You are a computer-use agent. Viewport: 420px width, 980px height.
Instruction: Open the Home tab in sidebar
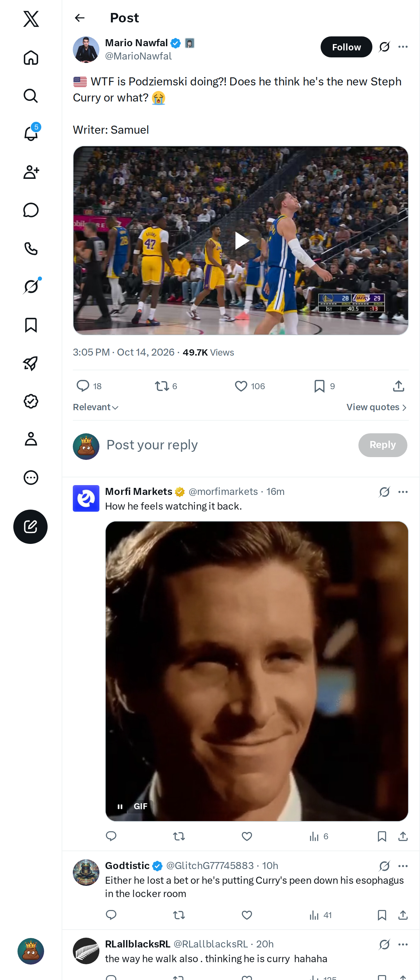[x=31, y=57]
